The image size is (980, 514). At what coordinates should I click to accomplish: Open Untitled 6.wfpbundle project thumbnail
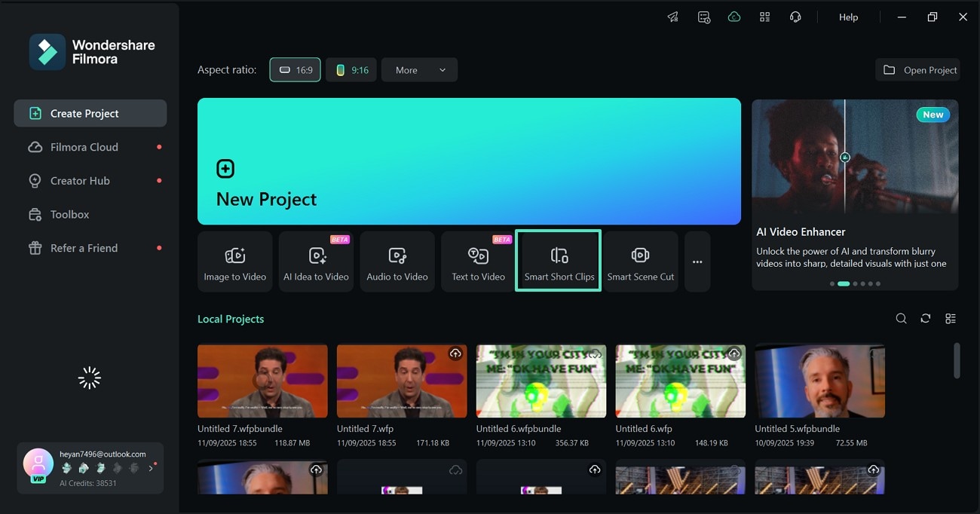tap(541, 381)
